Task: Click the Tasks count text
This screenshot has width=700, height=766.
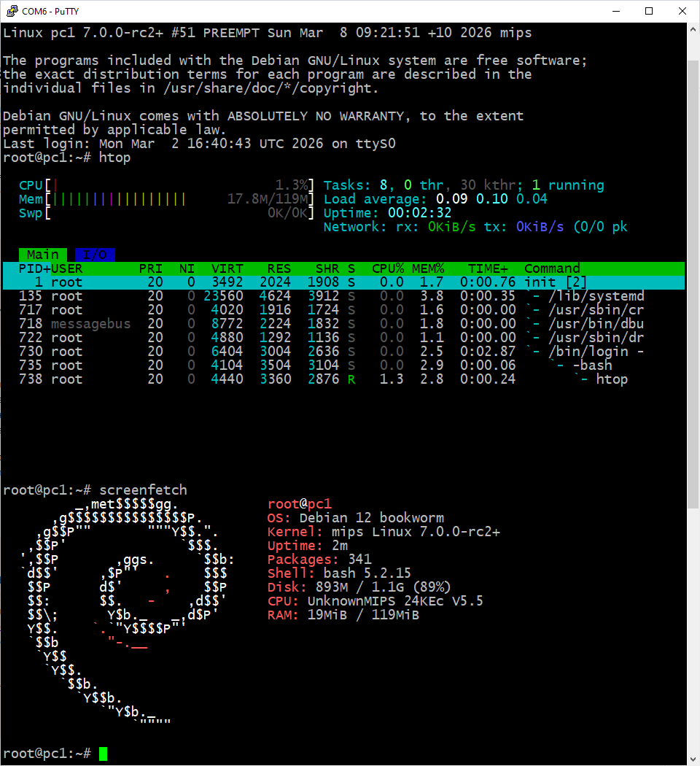Action: [464, 185]
